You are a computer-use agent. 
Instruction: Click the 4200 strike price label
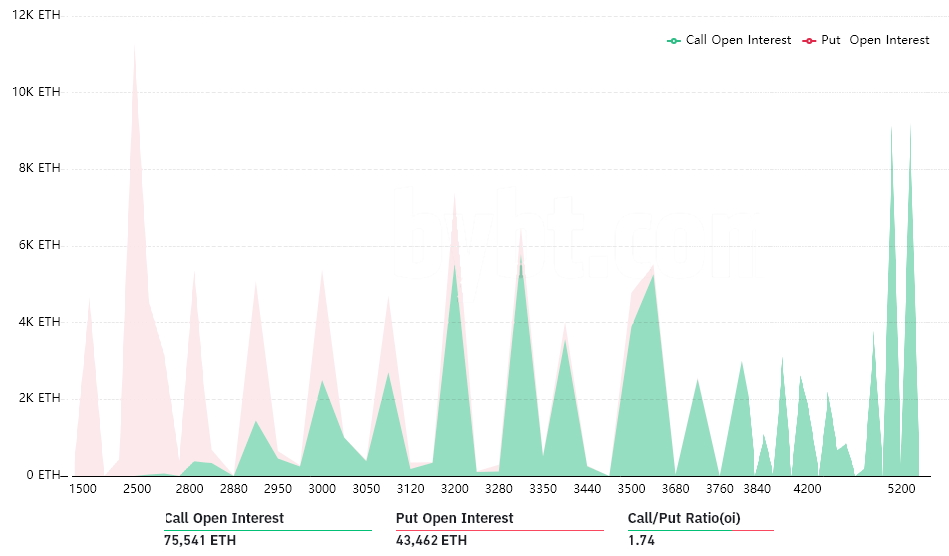[x=807, y=489]
